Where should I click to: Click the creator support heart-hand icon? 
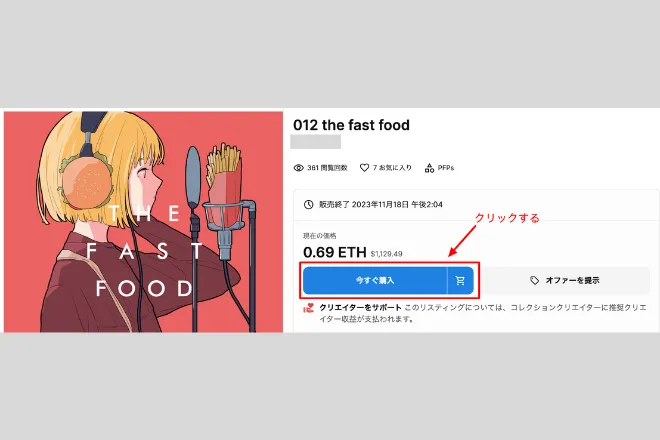tap(309, 308)
